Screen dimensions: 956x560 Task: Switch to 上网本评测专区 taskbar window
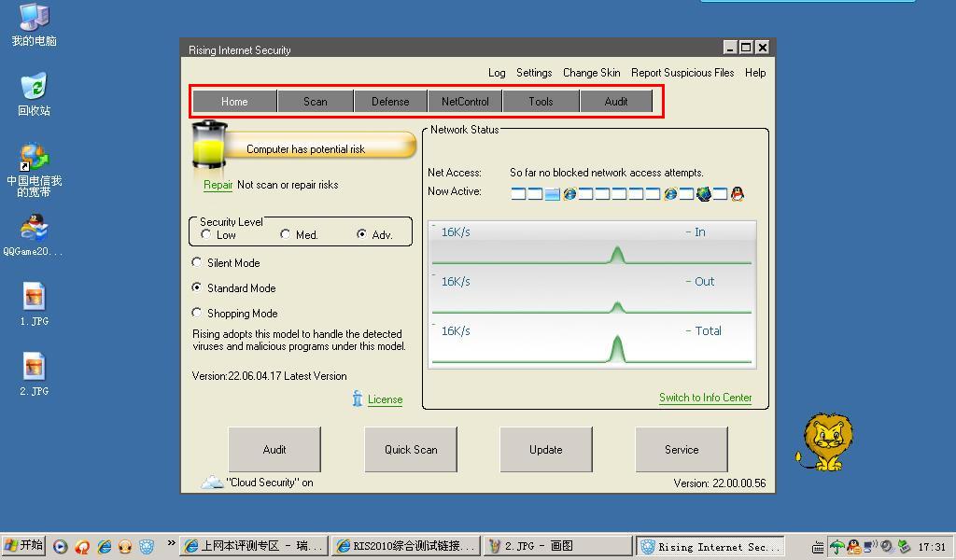tap(254, 546)
